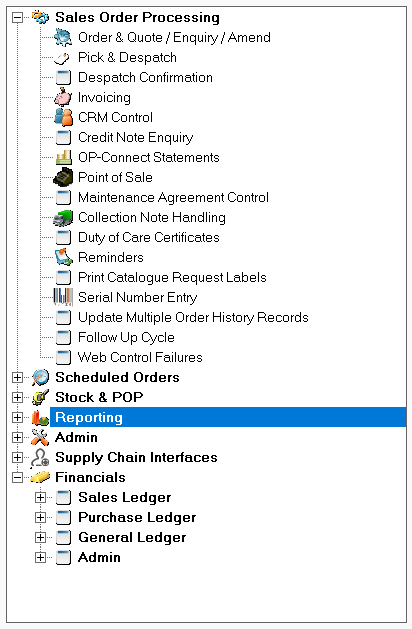This screenshot has width=412, height=629.
Task: Click the Reminders notepad icon
Action: (x=64, y=257)
